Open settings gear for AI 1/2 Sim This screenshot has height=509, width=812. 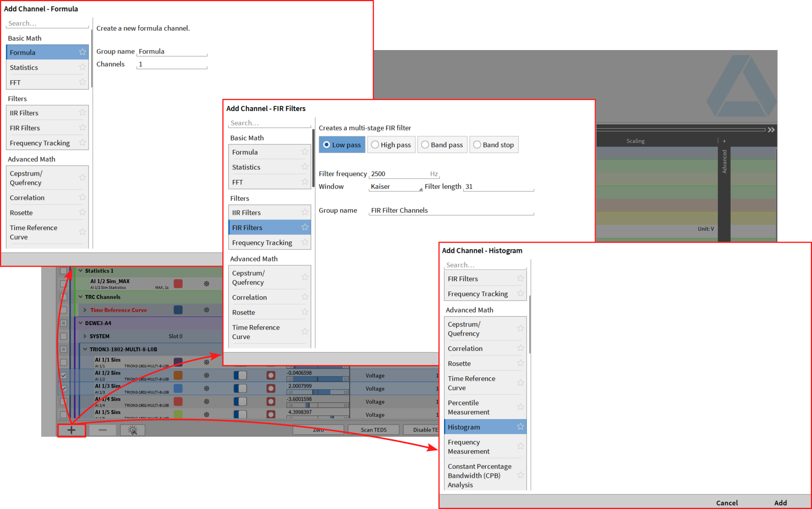pyautogui.click(x=206, y=375)
